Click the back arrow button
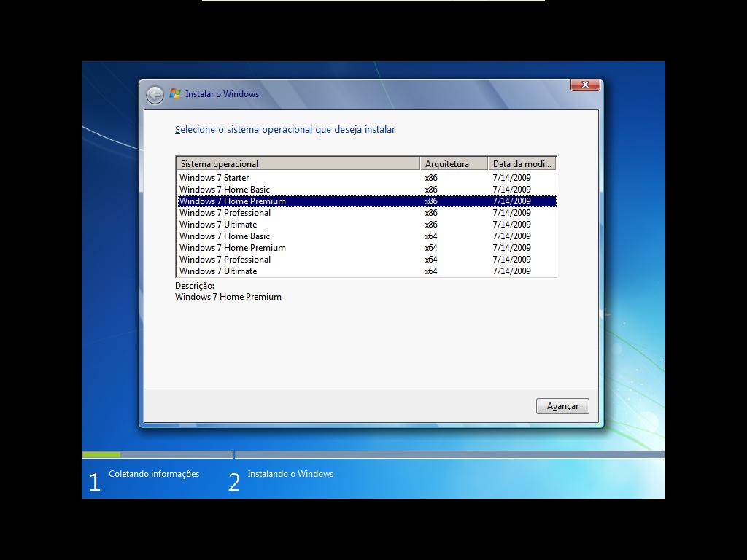Screen dimensions: 747x560 pyautogui.click(x=155, y=95)
